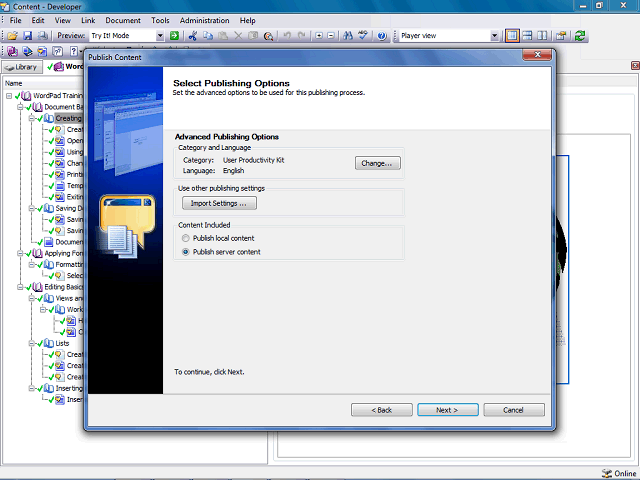Click the Copy icon in toolbar
640x480 pixels.
point(208,36)
